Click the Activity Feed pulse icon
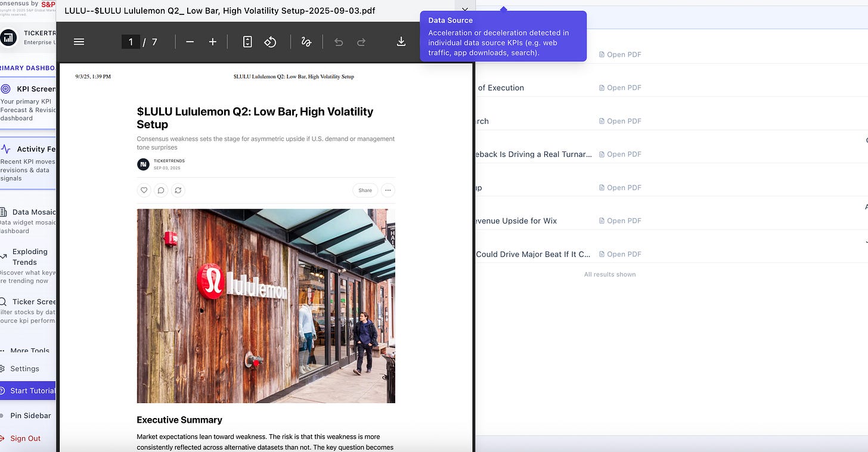This screenshot has height=452, width=868. [6, 149]
